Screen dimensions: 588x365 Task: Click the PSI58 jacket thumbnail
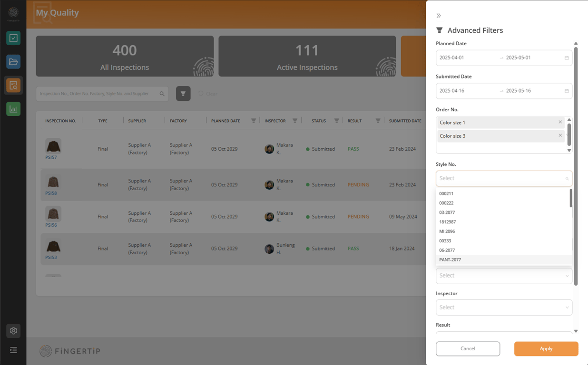point(53,182)
